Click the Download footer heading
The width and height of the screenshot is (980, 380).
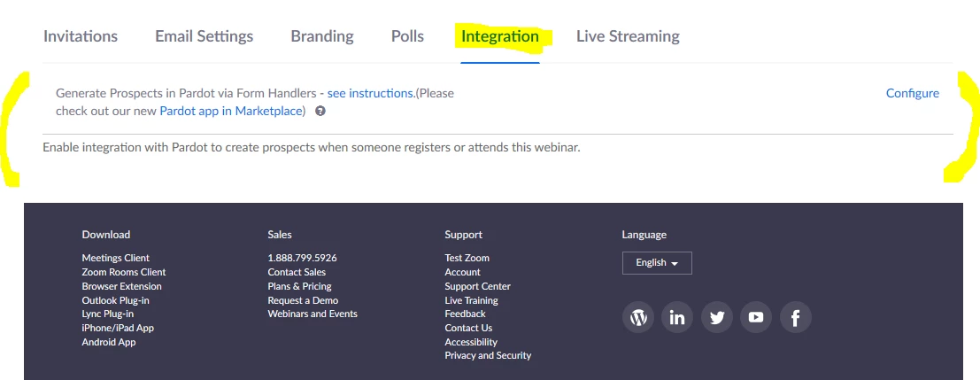tap(105, 235)
